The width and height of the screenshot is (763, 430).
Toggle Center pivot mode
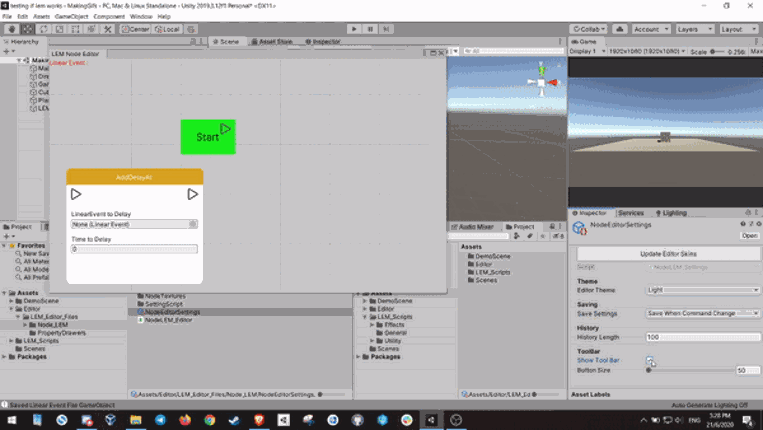(x=135, y=29)
